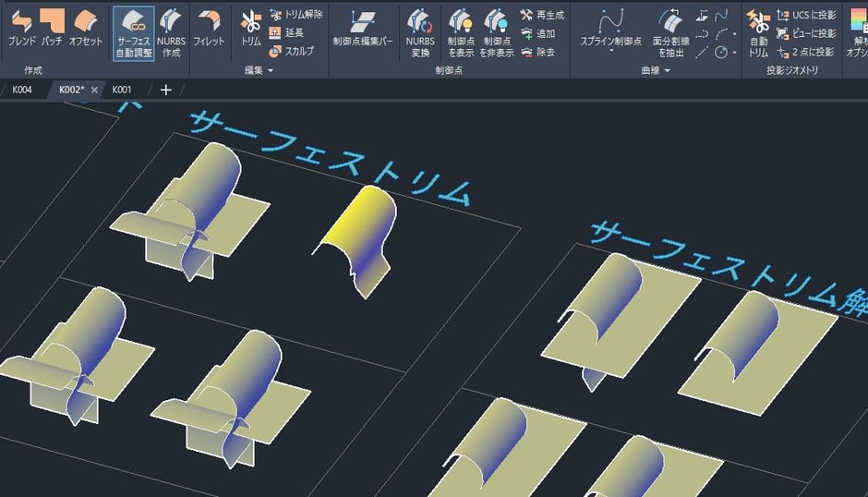
Task: Click the サーフェストリム label text
Action: [x=331, y=158]
